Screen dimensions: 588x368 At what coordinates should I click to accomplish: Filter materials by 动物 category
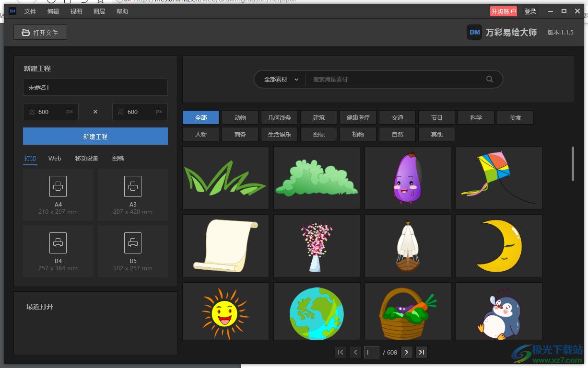(x=240, y=118)
